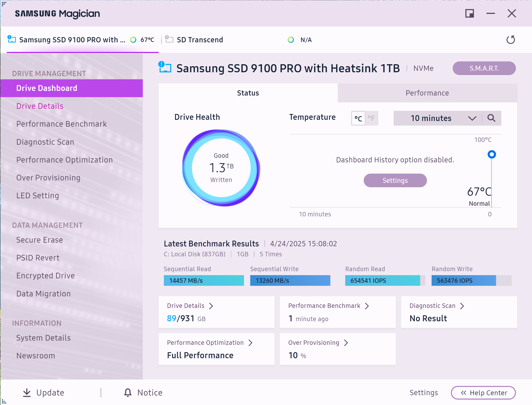This screenshot has height=405, width=532.
Task: Click the Drive Health Good ring gauge
Action: pos(221,168)
